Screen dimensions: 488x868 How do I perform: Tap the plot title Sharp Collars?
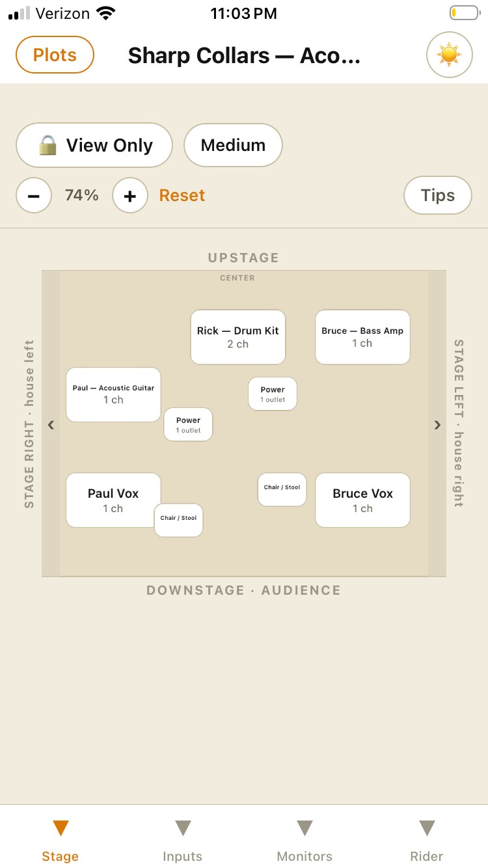pyautogui.click(x=244, y=56)
